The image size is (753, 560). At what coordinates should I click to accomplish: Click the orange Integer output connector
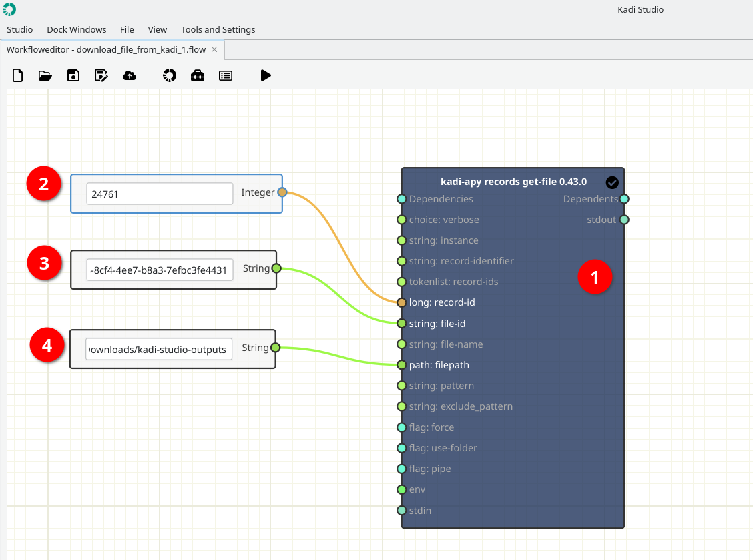tap(282, 192)
